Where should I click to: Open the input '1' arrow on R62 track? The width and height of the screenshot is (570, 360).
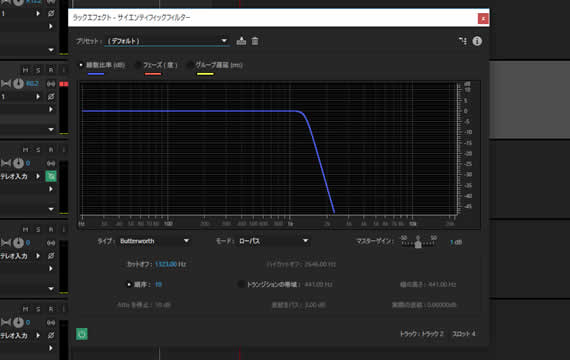(38, 97)
